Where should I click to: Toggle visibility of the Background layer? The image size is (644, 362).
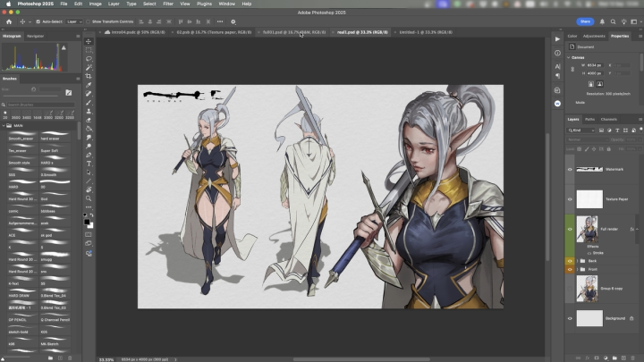point(571,317)
